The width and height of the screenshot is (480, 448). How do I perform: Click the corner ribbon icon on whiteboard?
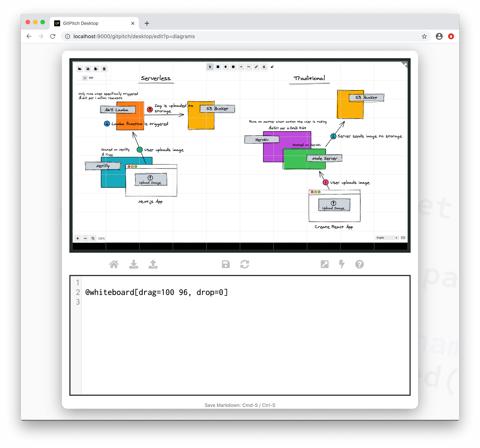point(405,64)
